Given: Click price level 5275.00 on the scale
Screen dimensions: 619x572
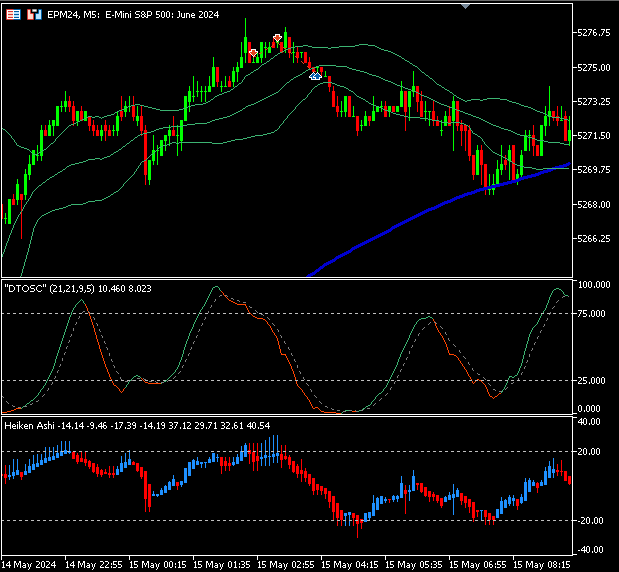Looking at the screenshot, I should pos(594,68).
